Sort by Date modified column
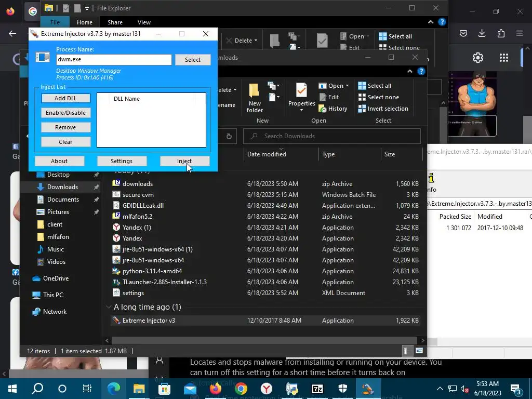 267,154
